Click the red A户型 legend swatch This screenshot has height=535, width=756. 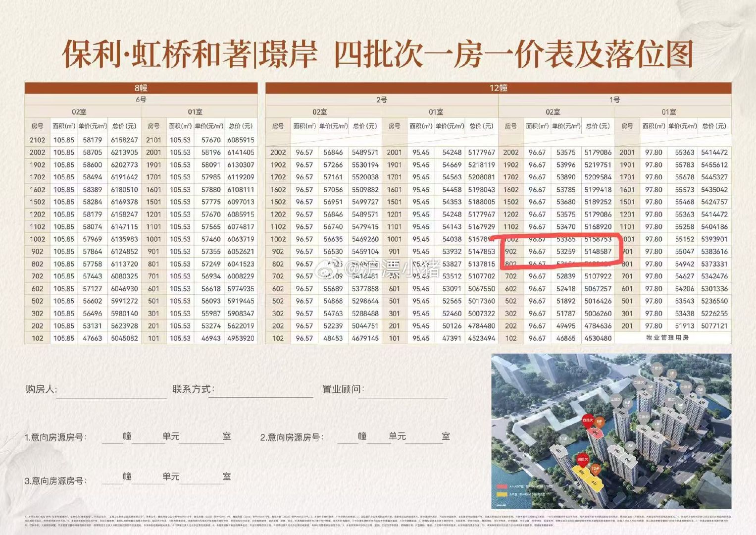pyautogui.click(x=502, y=486)
